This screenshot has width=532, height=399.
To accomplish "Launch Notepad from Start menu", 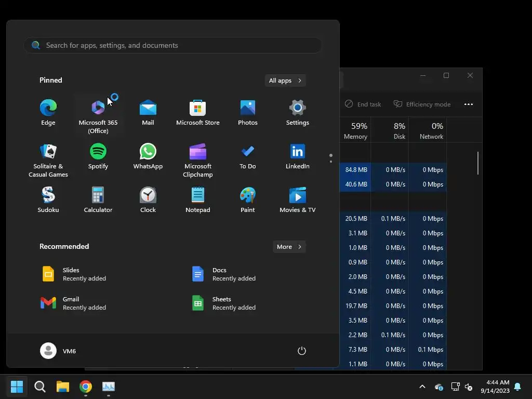I will pos(198,200).
